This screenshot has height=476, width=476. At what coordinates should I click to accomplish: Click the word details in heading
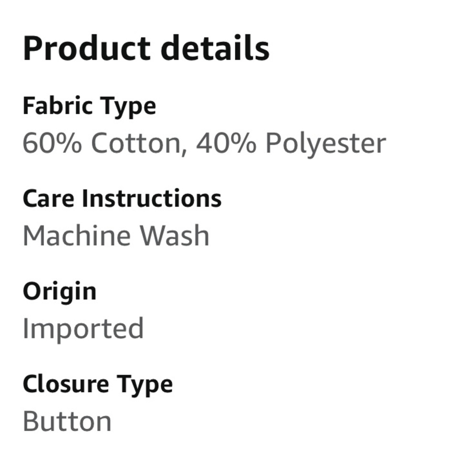click(215, 48)
